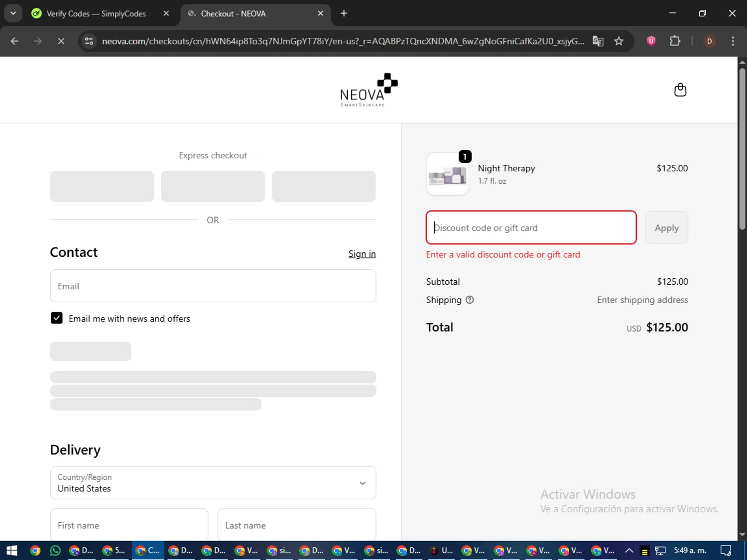
Task: Click the yellow tray app icon
Action: [644, 551]
